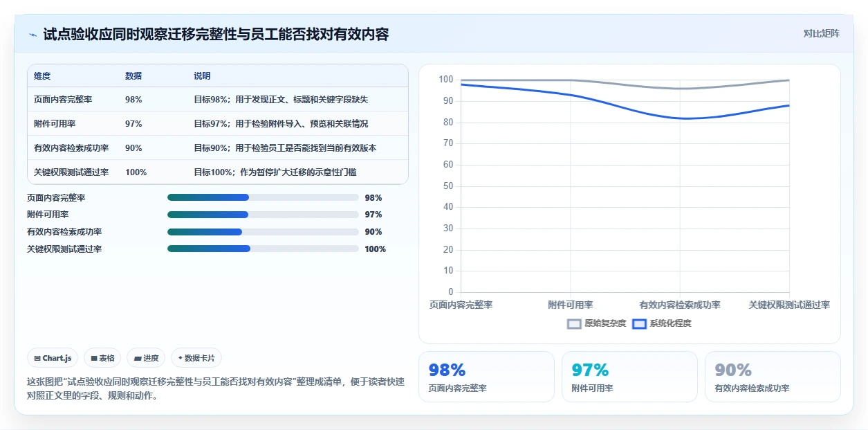Click the 关键权限测试通过率 chart x-axis label
868x430 pixels.
click(x=789, y=305)
